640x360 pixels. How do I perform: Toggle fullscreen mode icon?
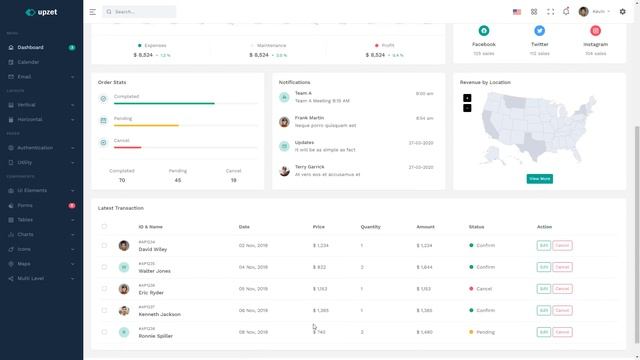click(x=551, y=12)
